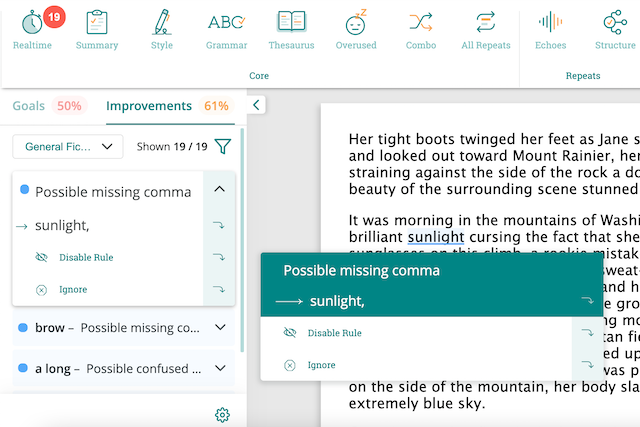Click the popup 'Possible missing comma' title
This screenshot has width=640, height=427.
[362, 271]
